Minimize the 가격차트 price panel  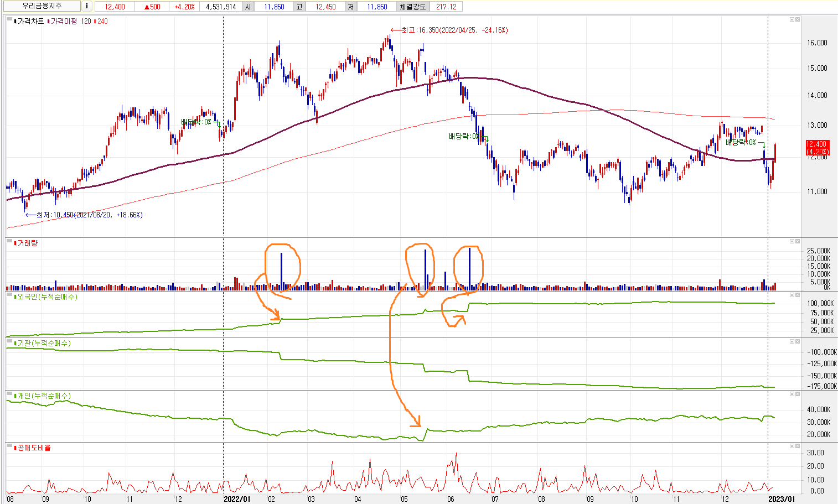tap(792, 19)
